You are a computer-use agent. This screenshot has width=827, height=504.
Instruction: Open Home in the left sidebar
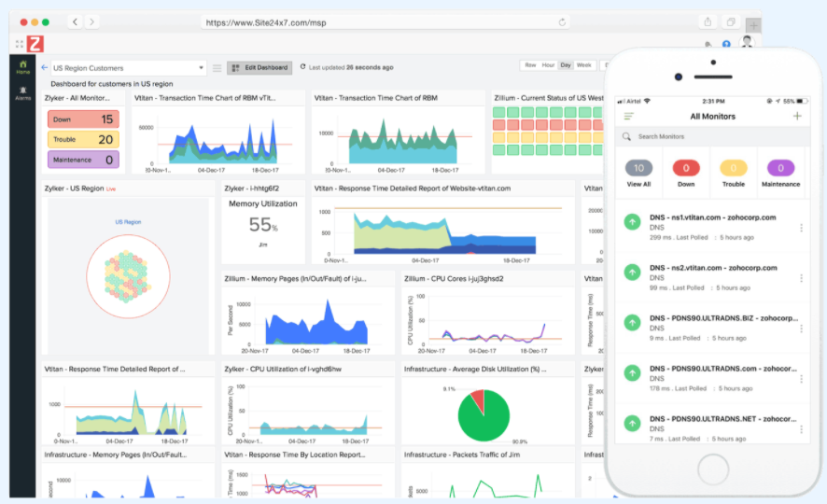pos(22,66)
